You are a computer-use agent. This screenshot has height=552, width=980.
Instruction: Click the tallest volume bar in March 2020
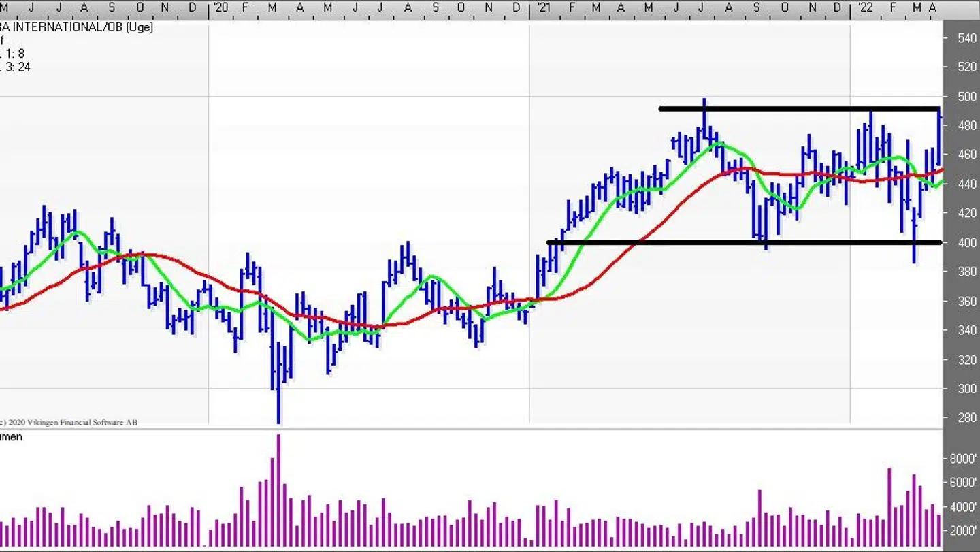coord(278,490)
